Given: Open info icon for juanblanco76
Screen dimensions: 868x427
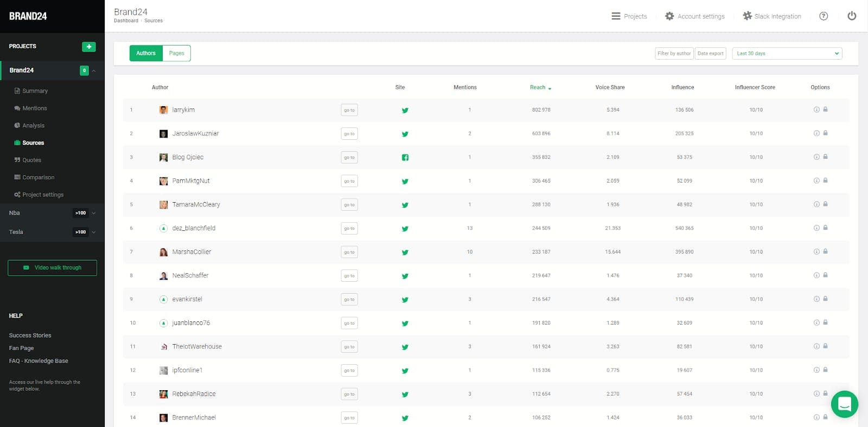Looking at the screenshot, I should 816,322.
